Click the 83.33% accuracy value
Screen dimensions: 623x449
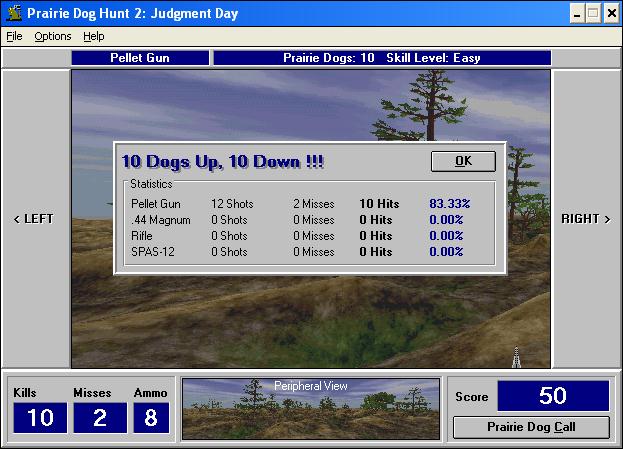pos(449,204)
